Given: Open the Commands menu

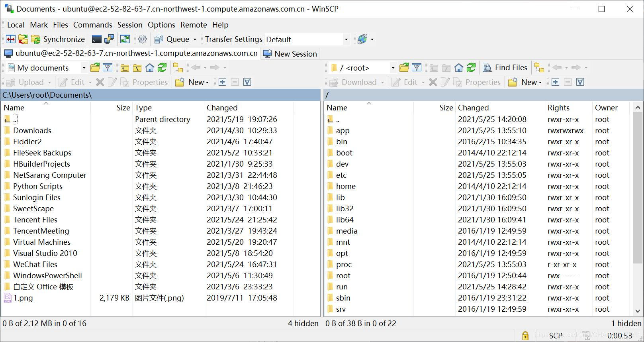Looking at the screenshot, I should (93, 25).
